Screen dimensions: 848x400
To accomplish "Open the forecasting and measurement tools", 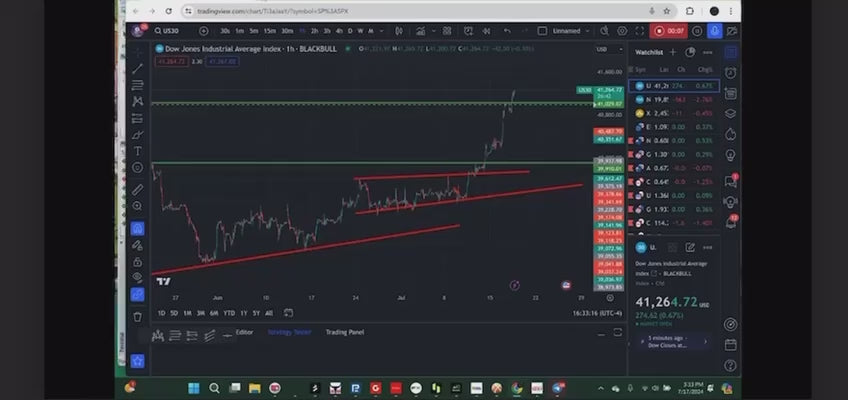I will (x=137, y=118).
